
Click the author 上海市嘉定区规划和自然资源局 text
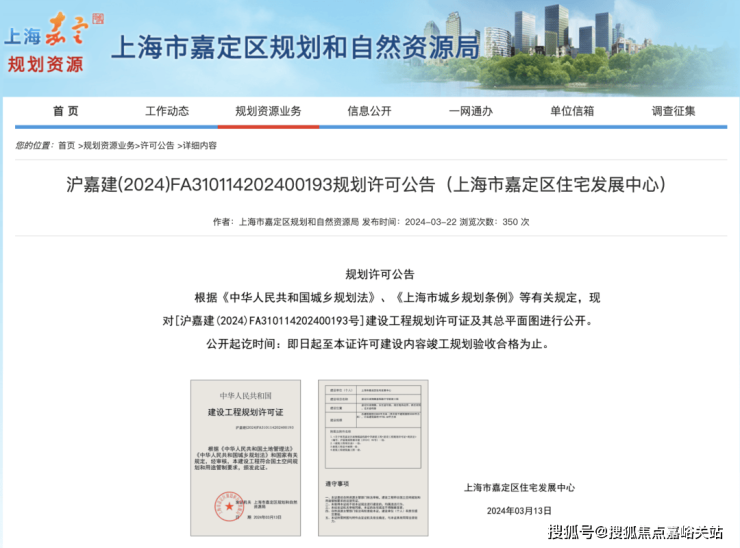click(x=299, y=222)
